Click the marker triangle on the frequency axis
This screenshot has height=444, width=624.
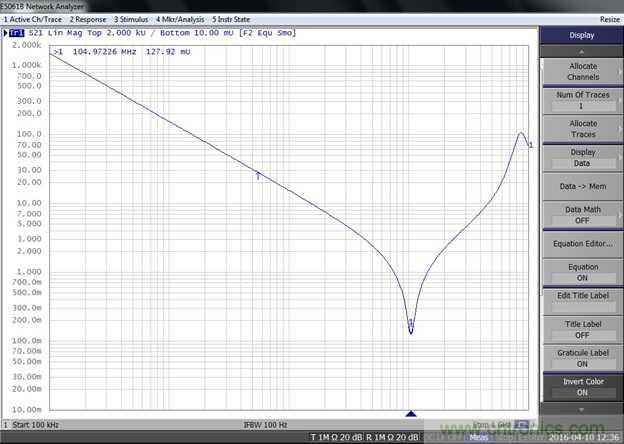point(410,413)
